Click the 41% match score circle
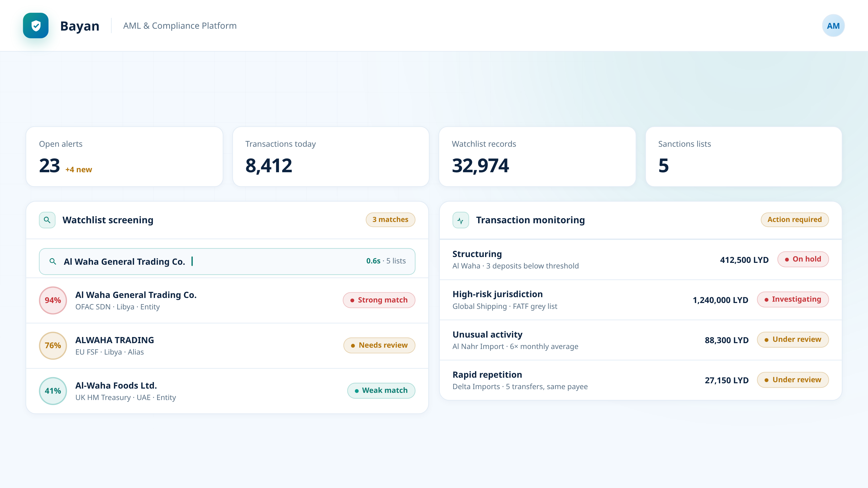Viewport: 868px width, 488px height. (53, 391)
